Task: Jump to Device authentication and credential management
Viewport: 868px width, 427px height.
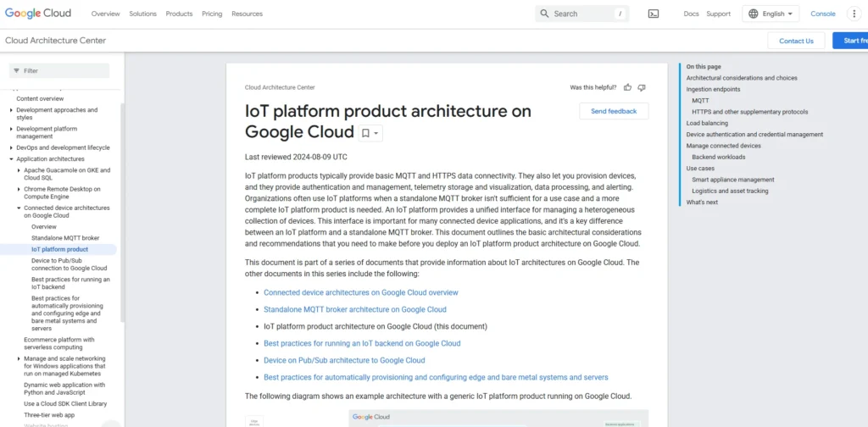Action: [754, 135]
